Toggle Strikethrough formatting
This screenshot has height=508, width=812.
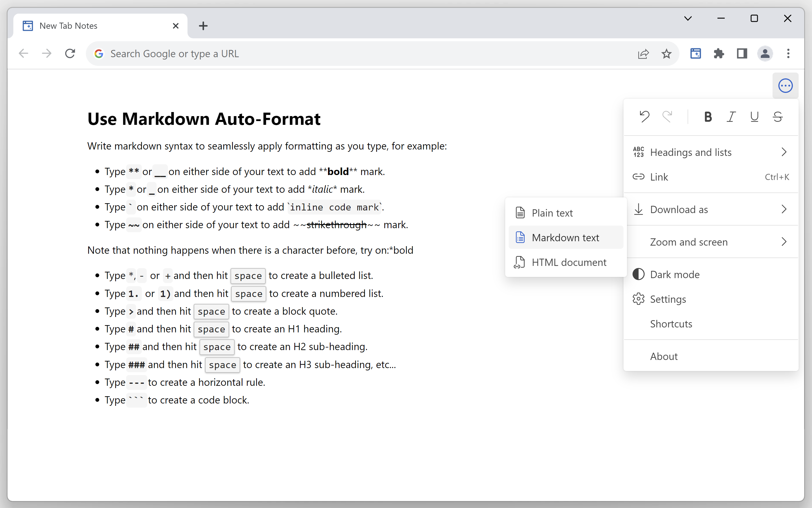tap(778, 117)
